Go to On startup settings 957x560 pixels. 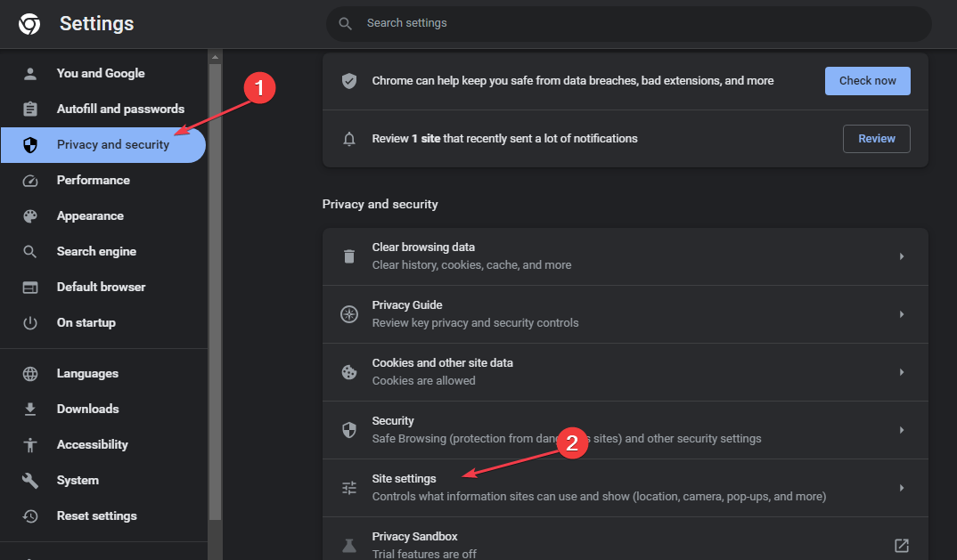click(103, 322)
